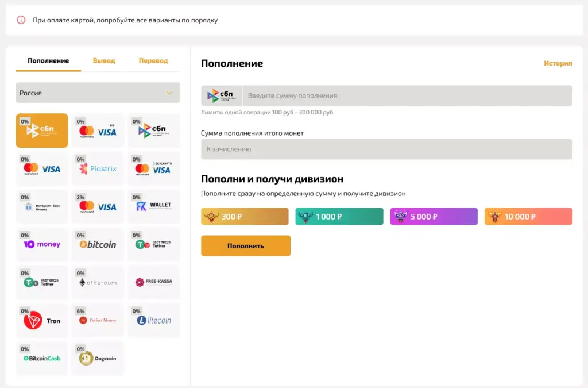Select the СБП payment option
Viewport: 588px width, 388px height.
click(41, 130)
